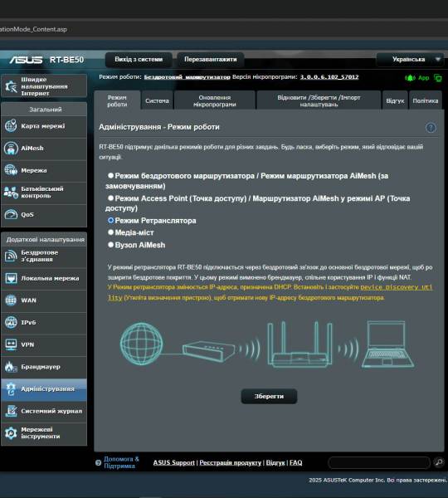Open the help question mark icon
This screenshot has height=498, width=448.
[x=431, y=128]
